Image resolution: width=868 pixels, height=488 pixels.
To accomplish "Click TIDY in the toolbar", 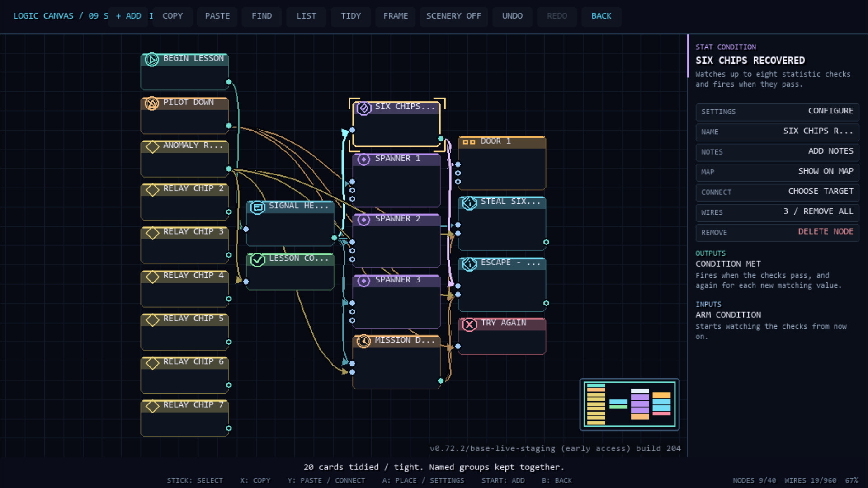I will click(x=351, y=16).
